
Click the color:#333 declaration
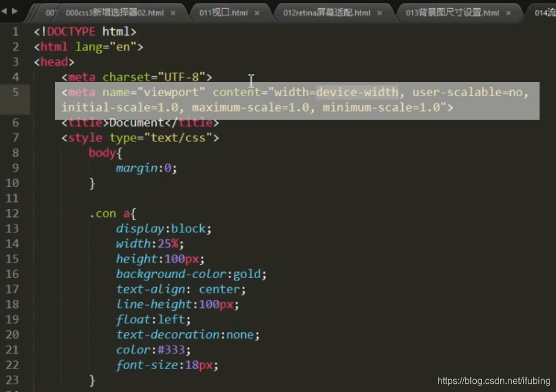pos(153,350)
